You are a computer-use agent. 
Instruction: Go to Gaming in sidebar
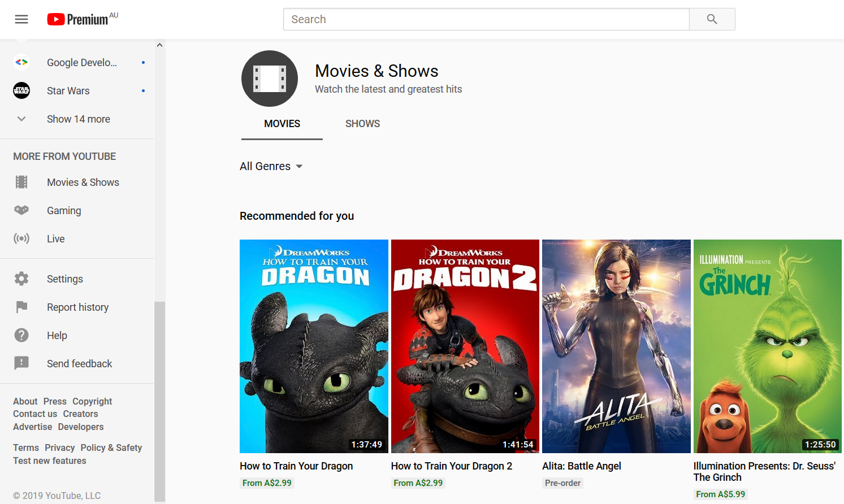(x=77, y=210)
